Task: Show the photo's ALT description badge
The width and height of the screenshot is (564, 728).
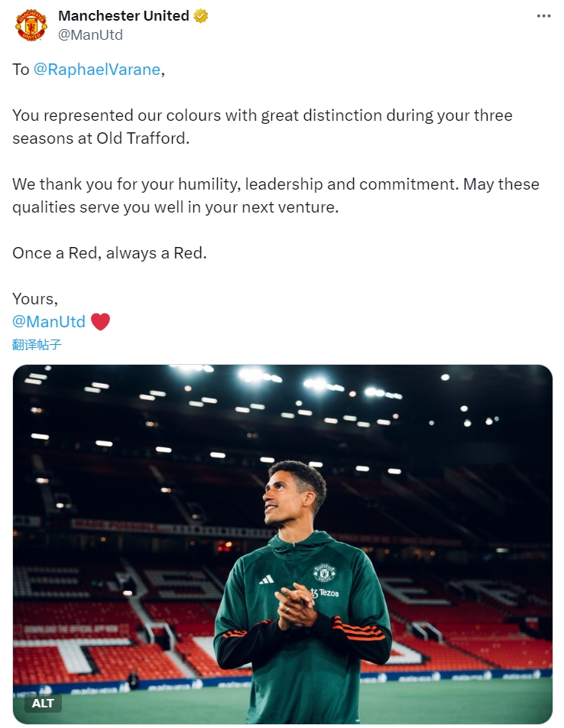Action: (43, 703)
